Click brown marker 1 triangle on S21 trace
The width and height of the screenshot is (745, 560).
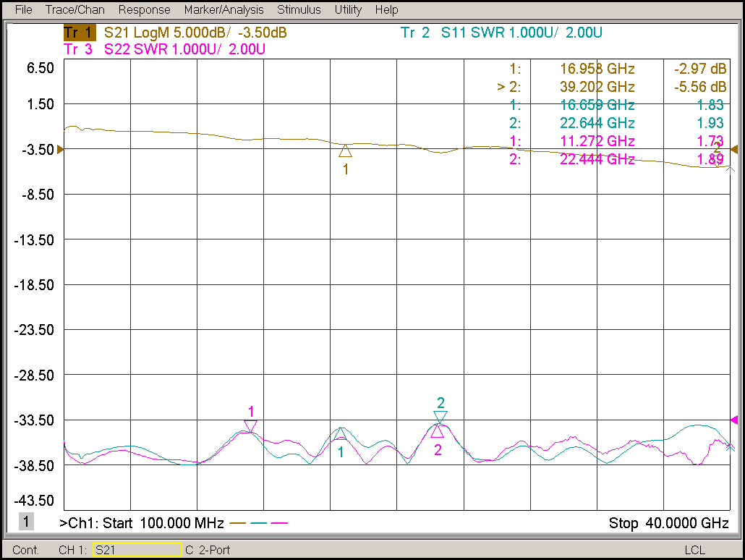346,151
